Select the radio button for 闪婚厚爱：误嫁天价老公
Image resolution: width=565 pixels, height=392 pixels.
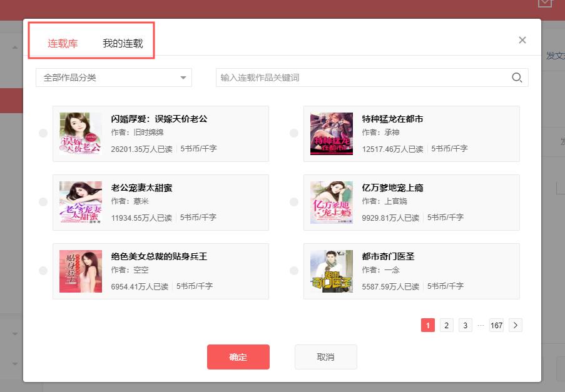(43, 133)
